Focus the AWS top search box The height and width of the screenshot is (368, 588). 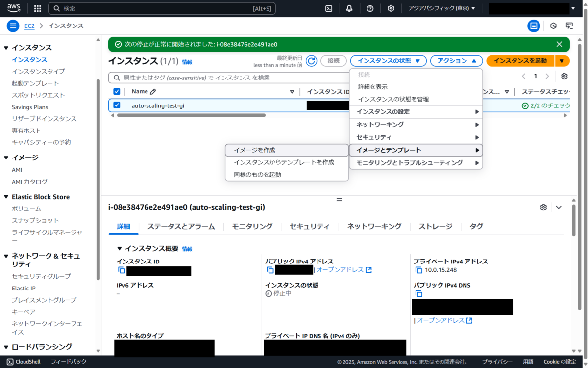162,8
